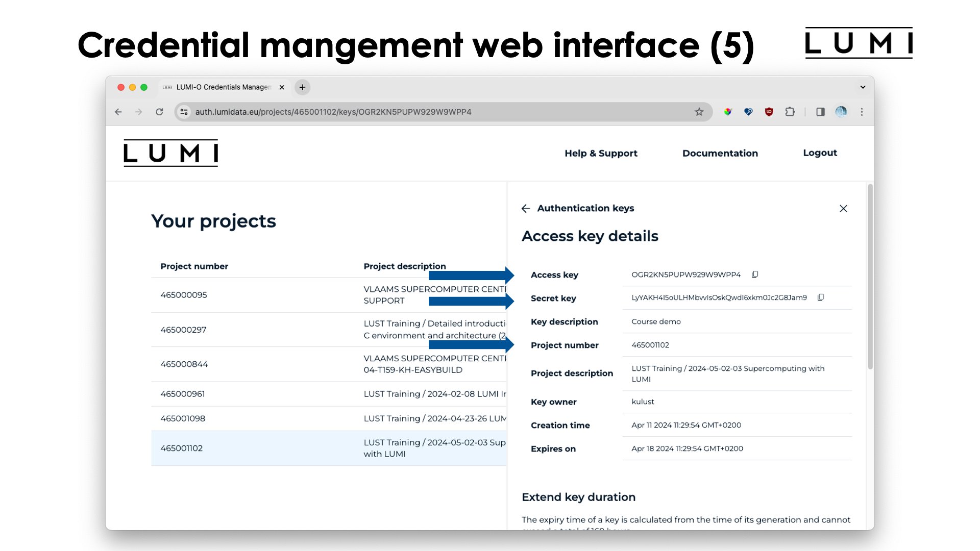Click the details panel vertical scrollbar
This screenshot has width=980, height=551.
tap(870, 277)
